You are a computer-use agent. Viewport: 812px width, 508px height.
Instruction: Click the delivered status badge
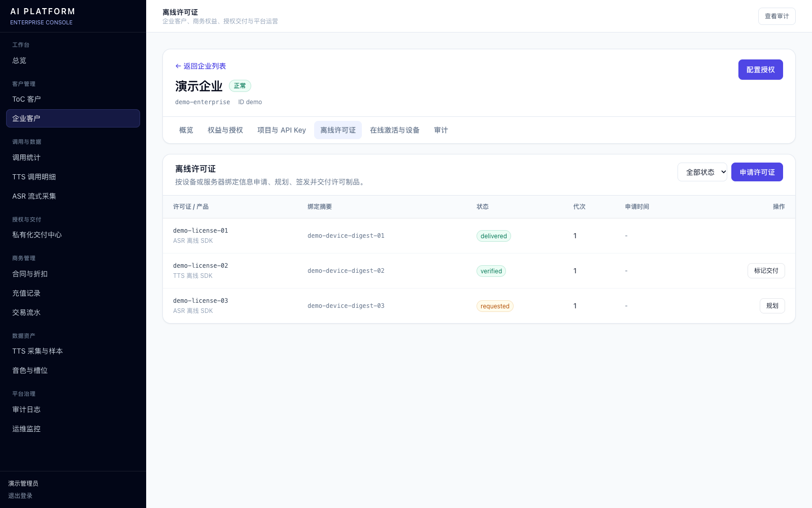494,236
